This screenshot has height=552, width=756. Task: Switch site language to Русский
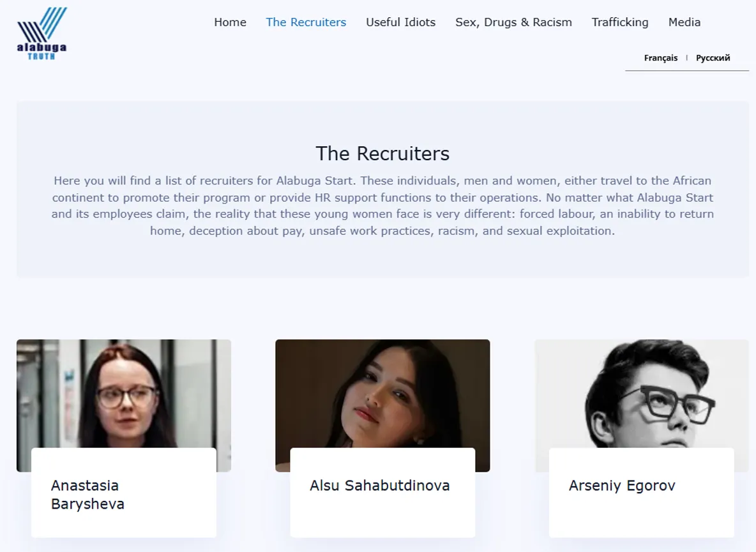[713, 58]
